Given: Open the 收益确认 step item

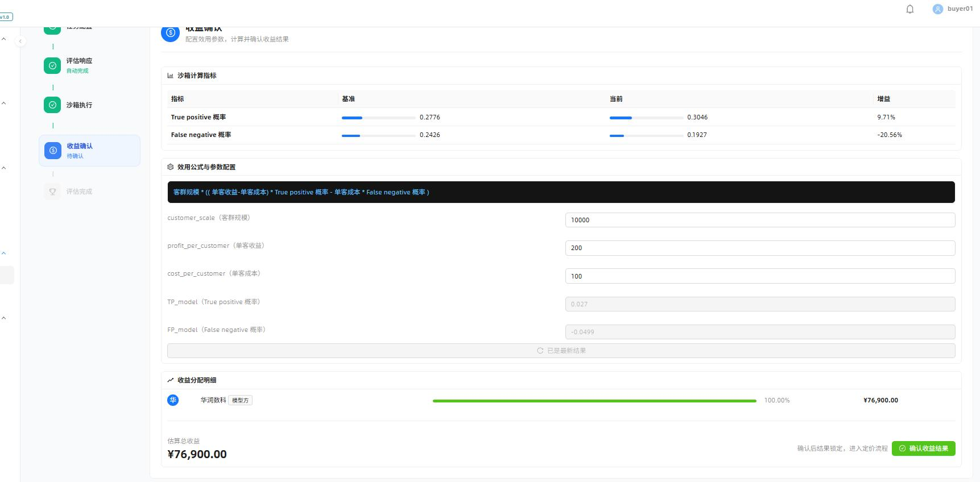Looking at the screenshot, I should click(89, 151).
